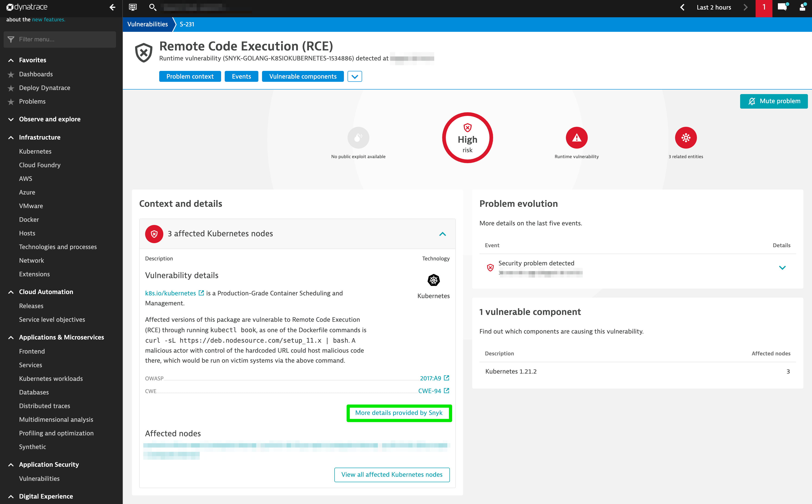Open the new features link
This screenshot has height=504, width=812.
tap(49, 20)
